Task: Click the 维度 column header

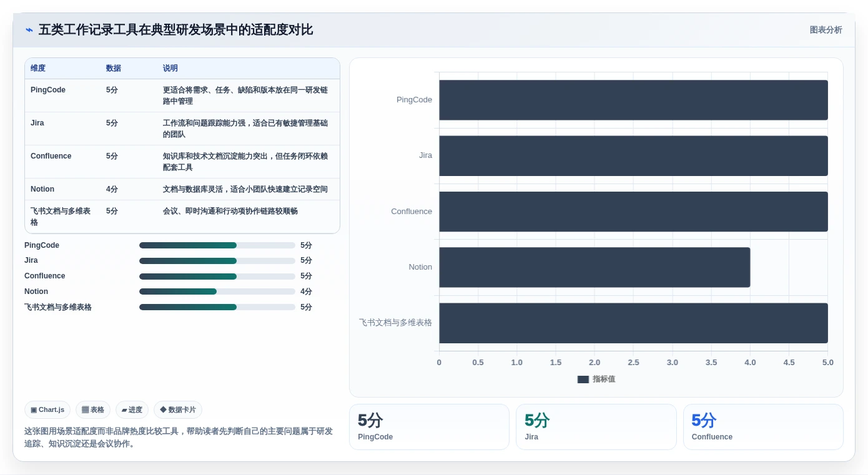Action: point(38,68)
